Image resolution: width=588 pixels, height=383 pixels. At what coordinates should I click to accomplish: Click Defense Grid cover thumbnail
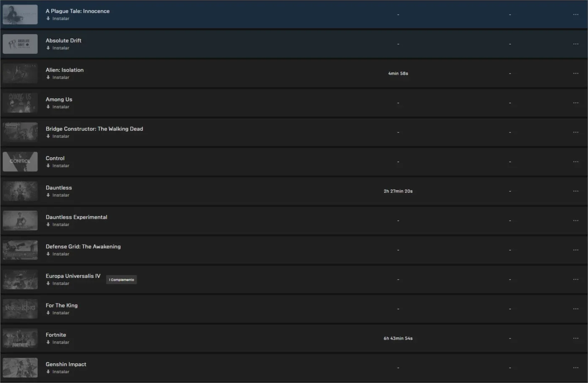[x=20, y=250]
